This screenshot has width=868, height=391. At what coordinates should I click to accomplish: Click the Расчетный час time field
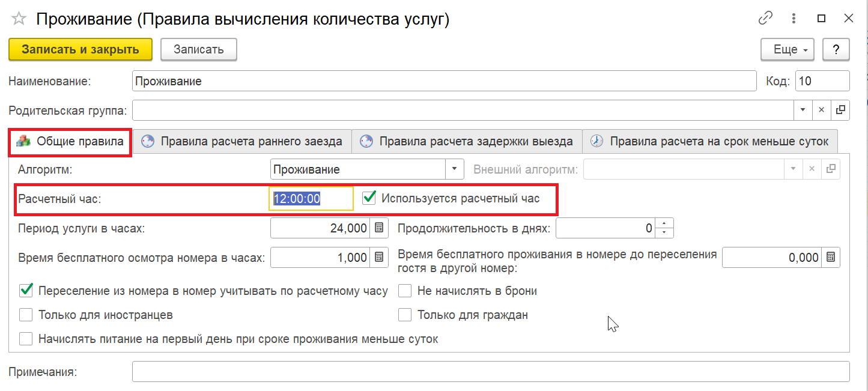(x=311, y=199)
